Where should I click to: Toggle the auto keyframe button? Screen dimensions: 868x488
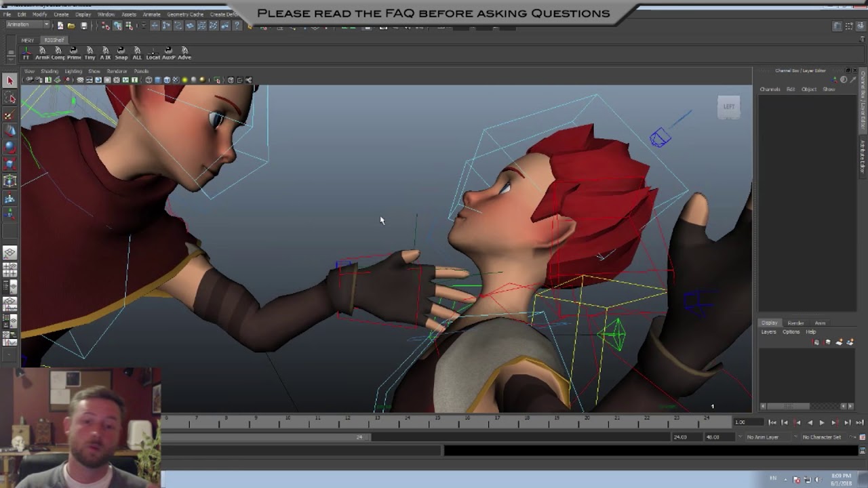tap(852, 437)
